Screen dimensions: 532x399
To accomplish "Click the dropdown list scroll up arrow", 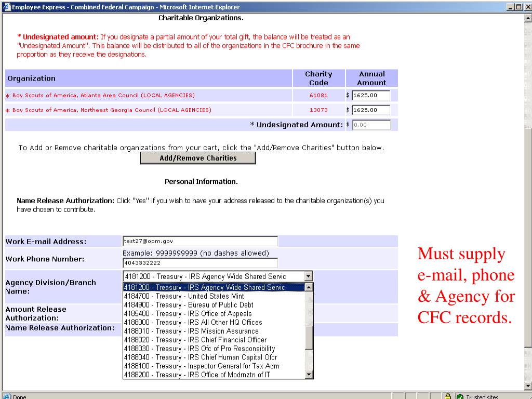I will point(309,287).
